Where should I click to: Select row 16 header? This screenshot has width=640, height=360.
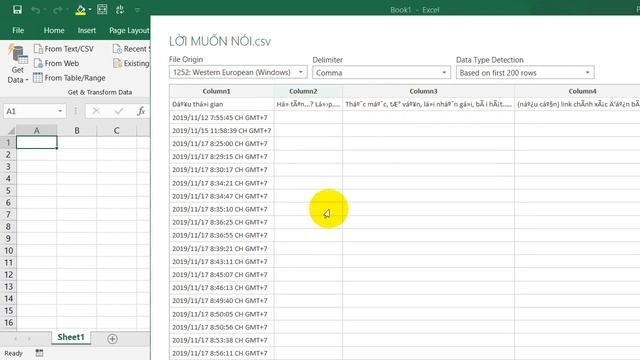(8, 322)
